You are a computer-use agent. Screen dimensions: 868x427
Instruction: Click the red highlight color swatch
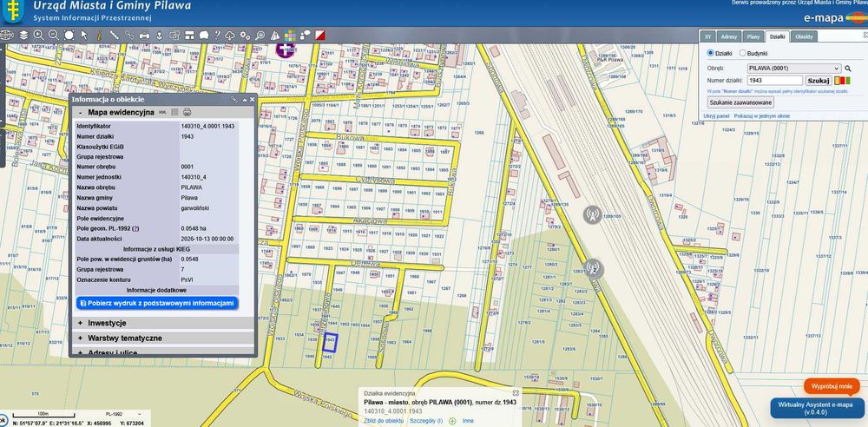pos(841,81)
